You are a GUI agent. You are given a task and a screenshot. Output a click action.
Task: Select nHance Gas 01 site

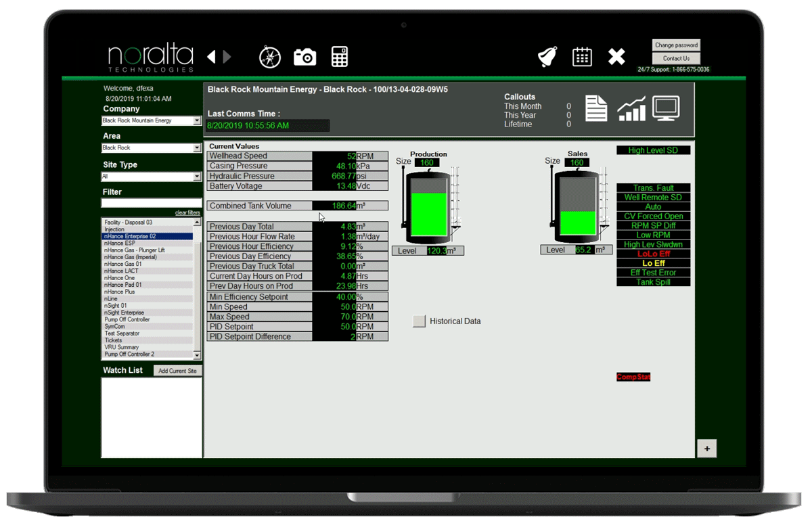pyautogui.click(x=148, y=265)
